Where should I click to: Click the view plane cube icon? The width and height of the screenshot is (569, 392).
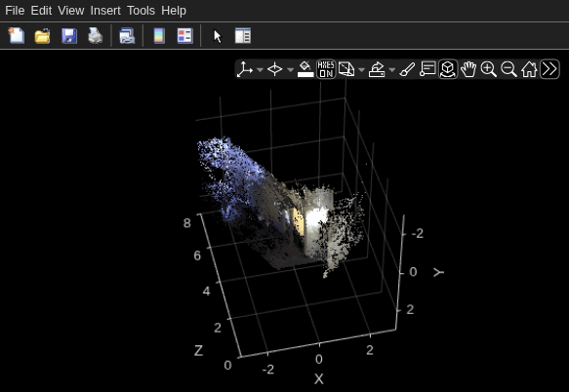click(x=346, y=69)
